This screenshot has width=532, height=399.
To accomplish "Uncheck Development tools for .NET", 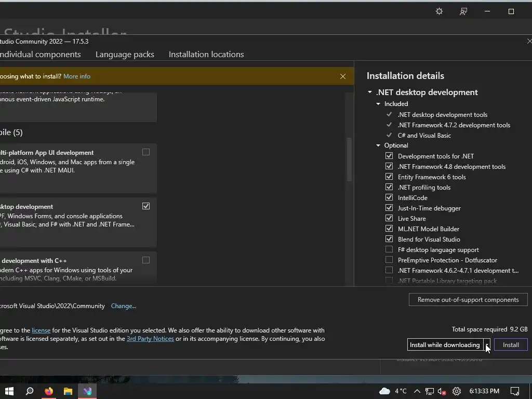I will pos(389,156).
